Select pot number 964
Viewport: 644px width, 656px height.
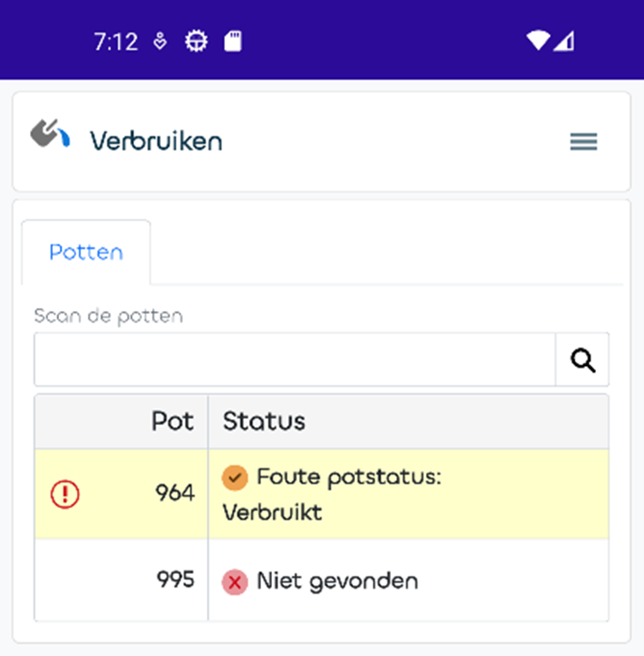click(x=174, y=493)
